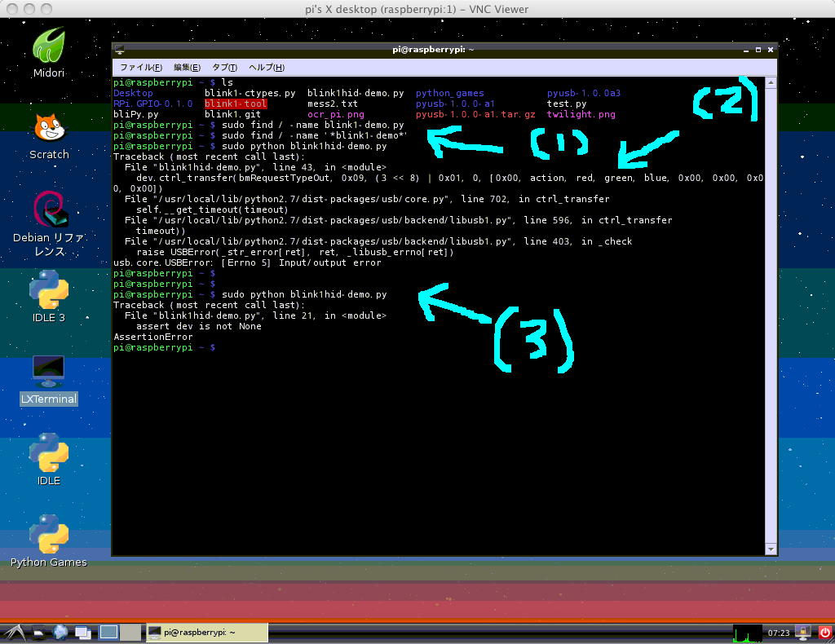The image size is (835, 644).
Task: Open the ヘルプ(H) menu in the terminal
Action: click(267, 68)
